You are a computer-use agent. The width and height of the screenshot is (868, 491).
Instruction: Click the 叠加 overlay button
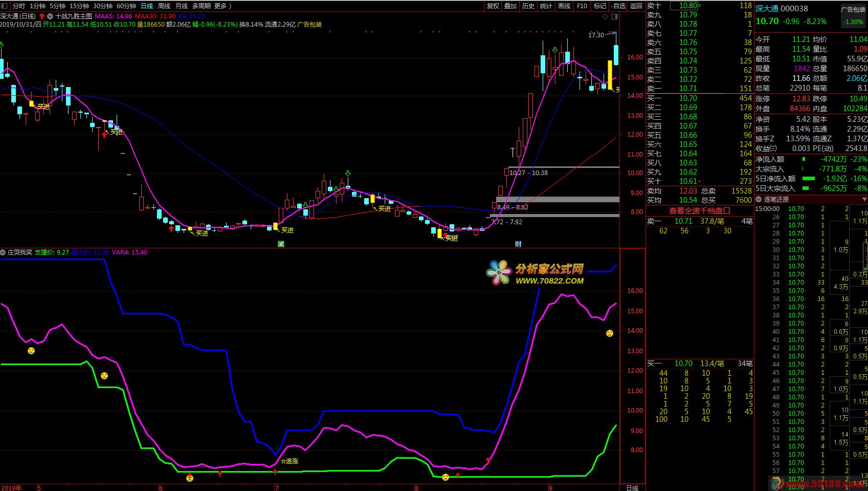(x=510, y=6)
